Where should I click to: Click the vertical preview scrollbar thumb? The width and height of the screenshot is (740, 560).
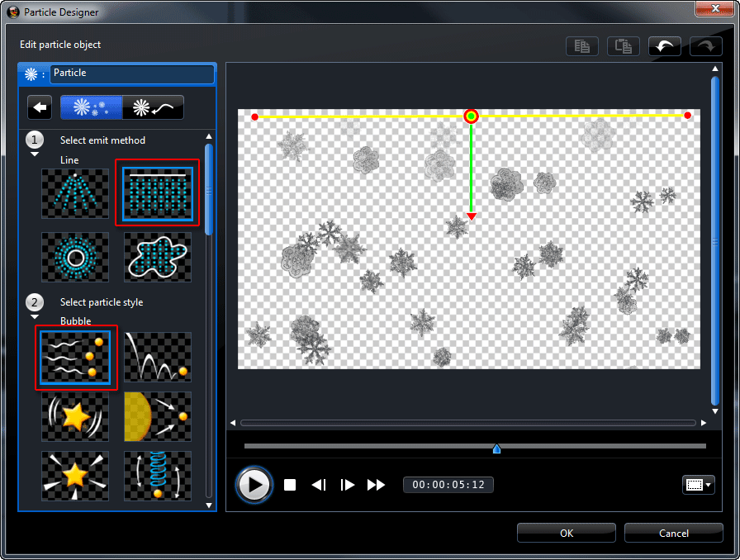coord(715,241)
